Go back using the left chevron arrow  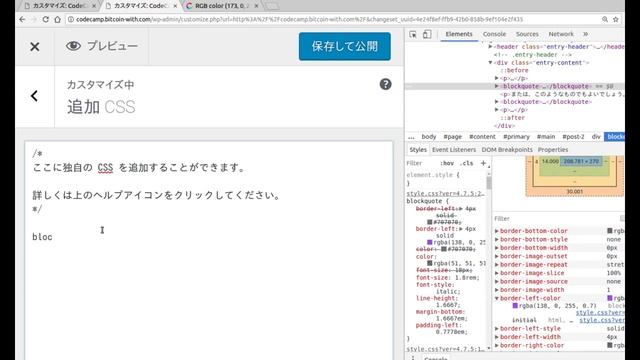(34, 96)
